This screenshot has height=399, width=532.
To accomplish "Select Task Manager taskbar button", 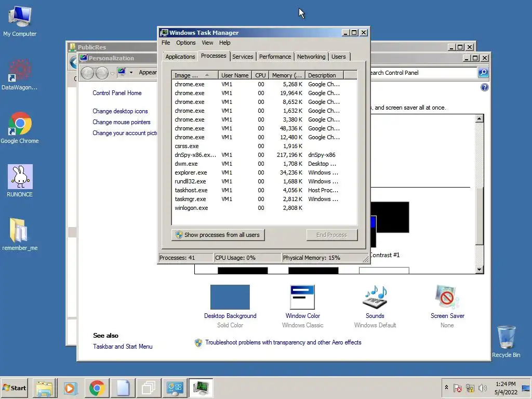I will pos(201,388).
